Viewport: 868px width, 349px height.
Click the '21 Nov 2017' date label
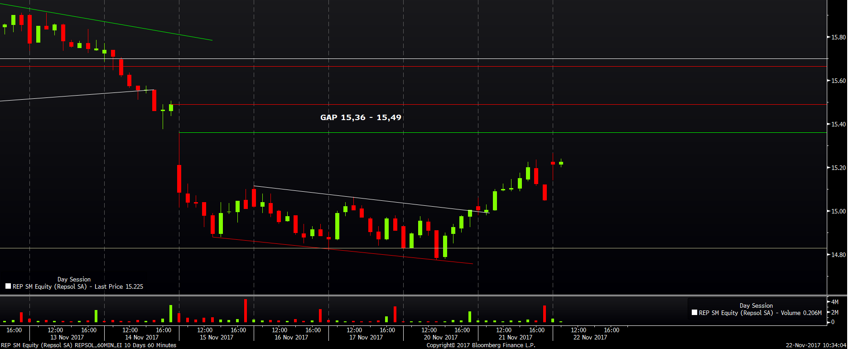pyautogui.click(x=516, y=337)
